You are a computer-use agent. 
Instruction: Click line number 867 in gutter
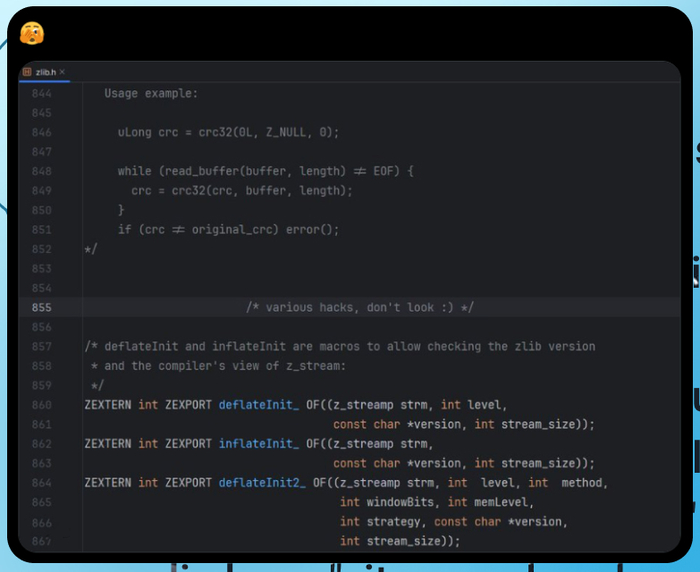pos(41,541)
